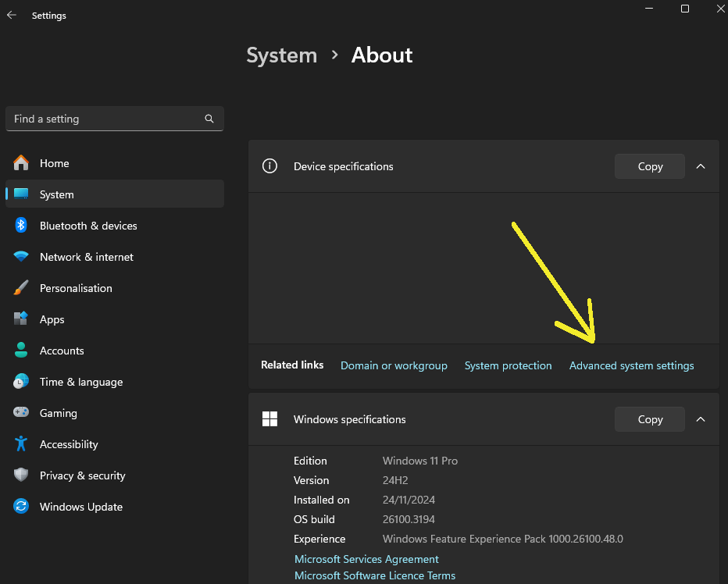728x584 pixels.
Task: Open Privacy & security shield icon
Action: coord(21,475)
